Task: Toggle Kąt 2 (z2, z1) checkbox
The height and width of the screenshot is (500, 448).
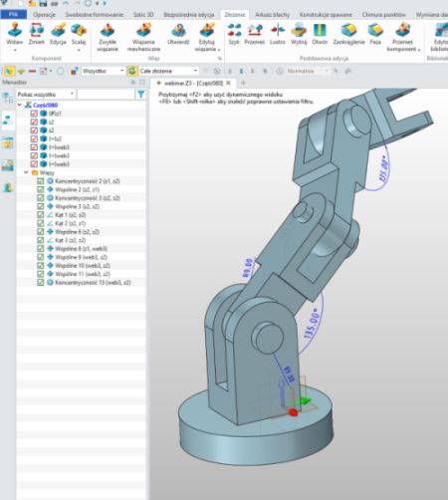Action: point(40,223)
